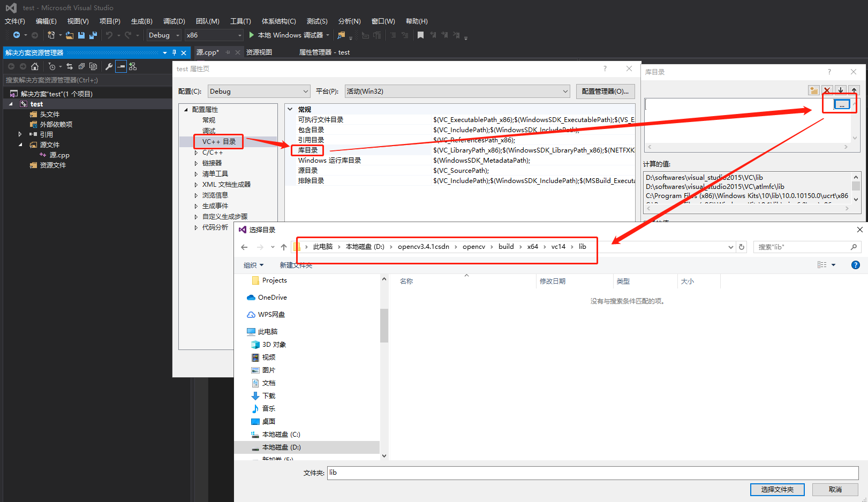Click the Home icon in Solution Explorer
Image resolution: width=868 pixels, height=502 pixels.
(35, 66)
